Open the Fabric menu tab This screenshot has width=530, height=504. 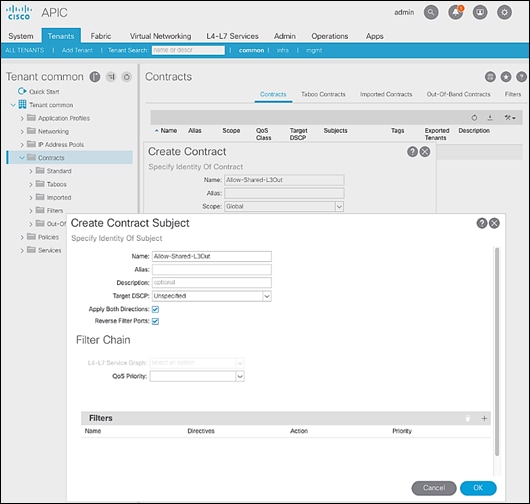[101, 36]
